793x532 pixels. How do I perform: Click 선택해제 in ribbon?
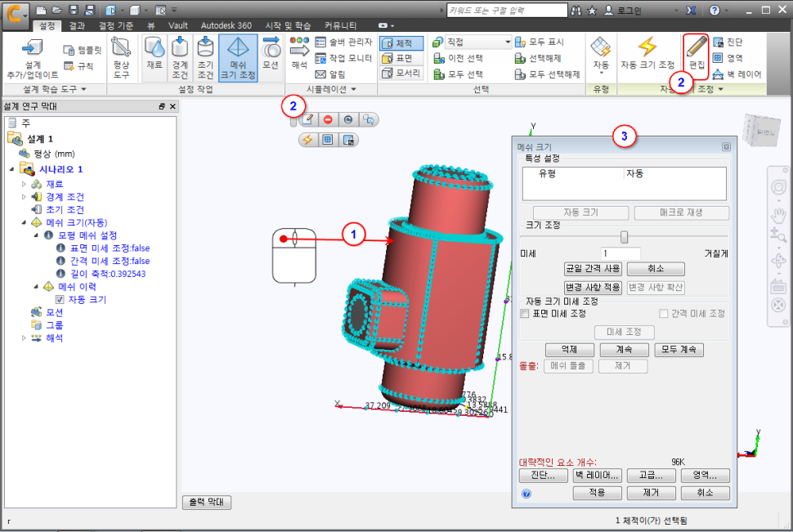tap(538, 58)
